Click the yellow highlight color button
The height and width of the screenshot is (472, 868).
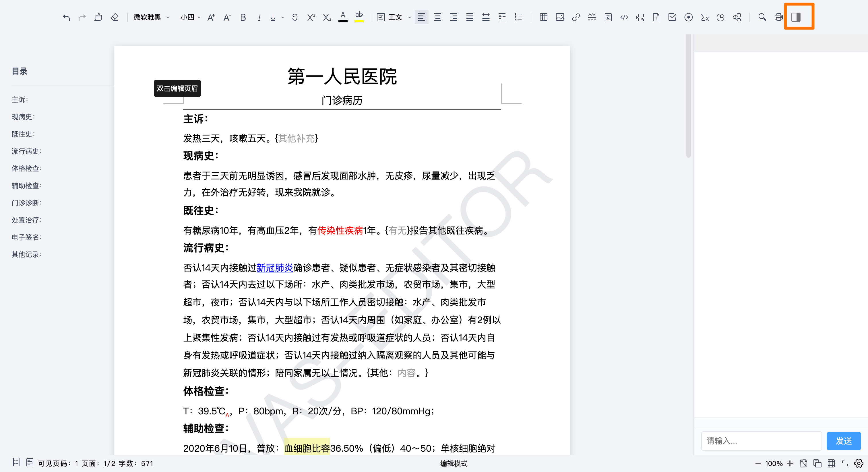coord(359,17)
